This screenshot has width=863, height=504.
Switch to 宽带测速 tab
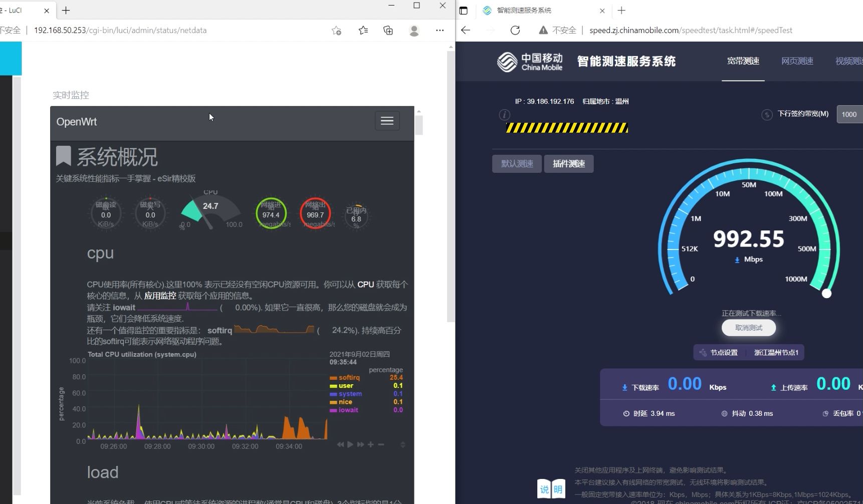(x=743, y=61)
